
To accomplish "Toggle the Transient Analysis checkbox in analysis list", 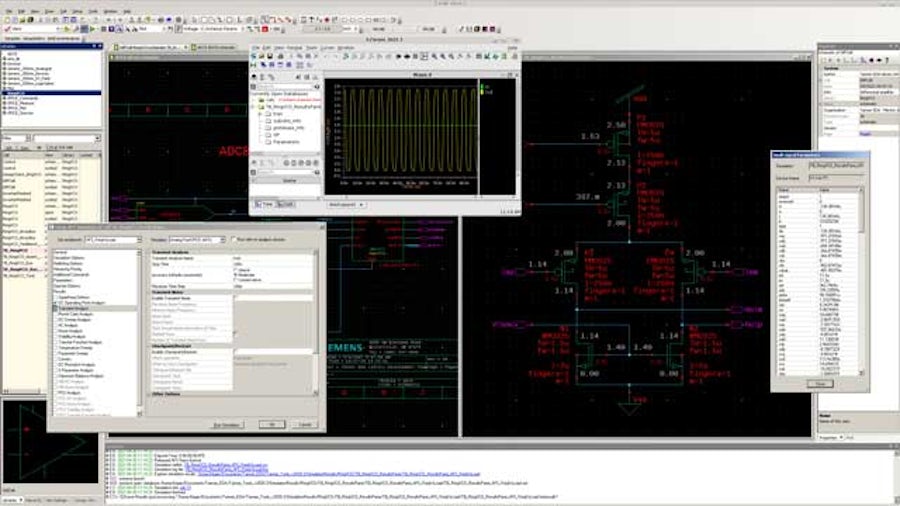I will pyautogui.click(x=56, y=309).
